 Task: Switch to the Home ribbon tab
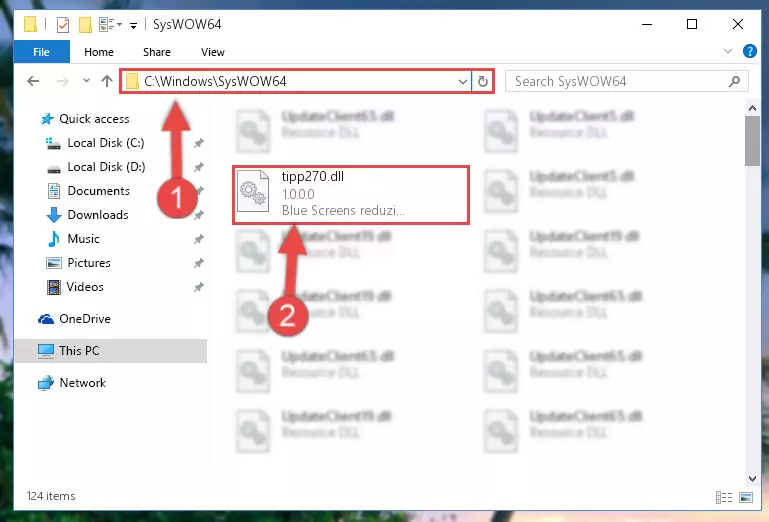(99, 52)
